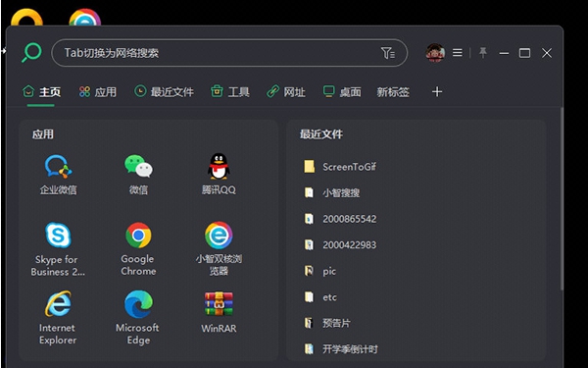
Task: Click the 最近文件 section heading
Action: (x=321, y=134)
